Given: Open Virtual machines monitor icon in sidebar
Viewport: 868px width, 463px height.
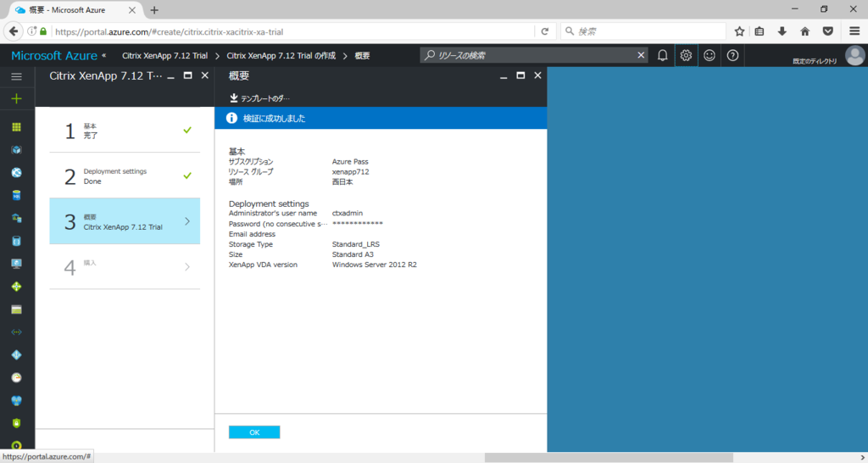Looking at the screenshot, I should coord(17,264).
